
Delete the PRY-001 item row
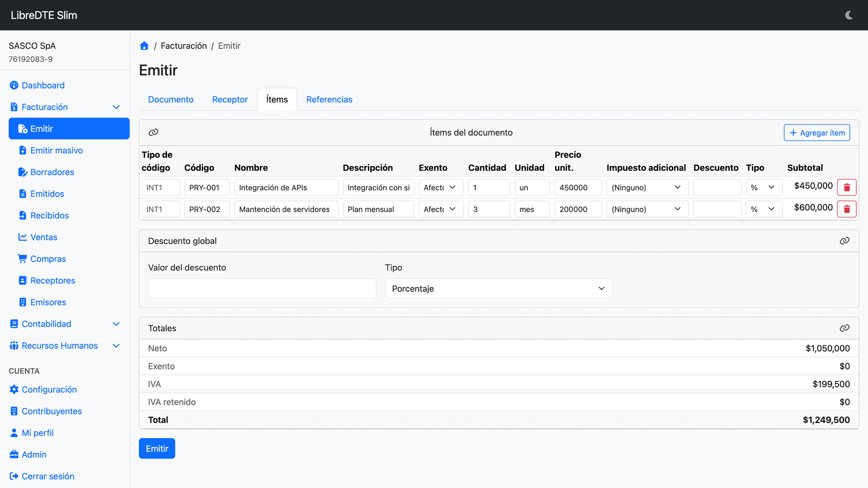[846, 187]
